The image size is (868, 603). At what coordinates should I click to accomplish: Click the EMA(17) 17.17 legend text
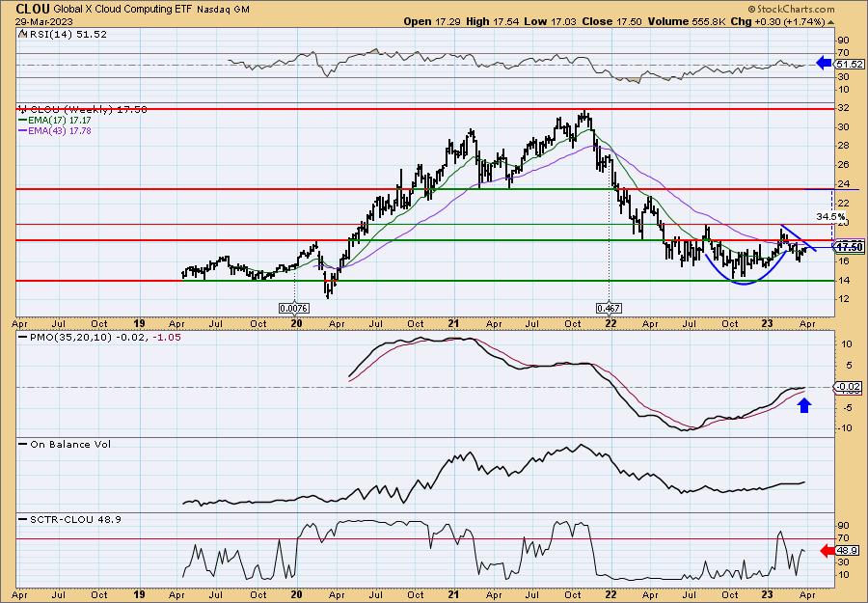click(x=59, y=121)
